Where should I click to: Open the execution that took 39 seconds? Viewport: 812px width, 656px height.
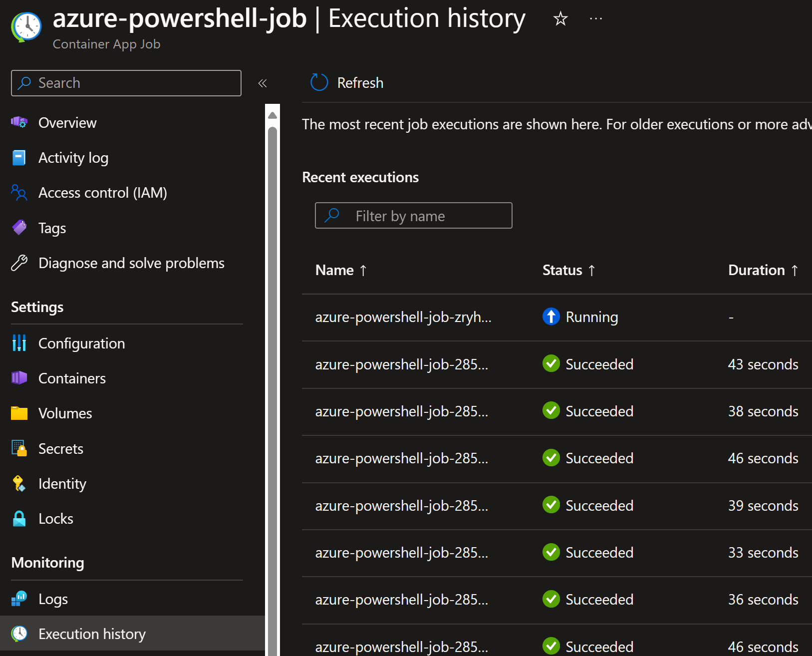402,506
